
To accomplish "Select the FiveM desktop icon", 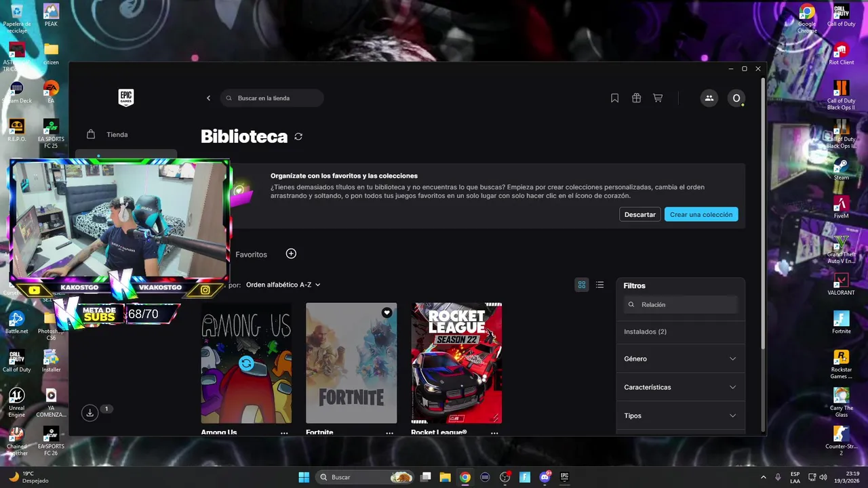I will [842, 207].
